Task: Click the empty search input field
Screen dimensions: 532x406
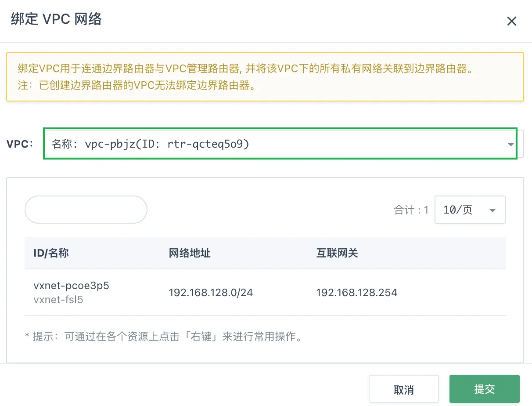Action: click(86, 210)
